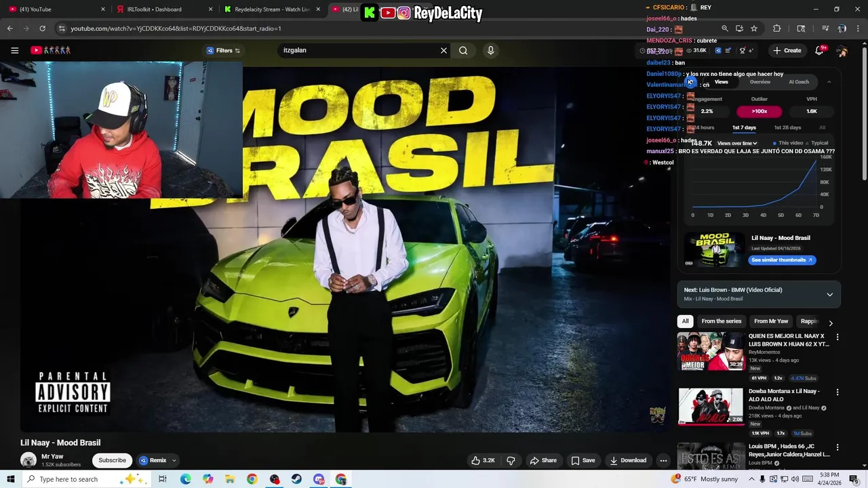
Task: Start voice search with the microphone icon
Action: tap(490, 50)
